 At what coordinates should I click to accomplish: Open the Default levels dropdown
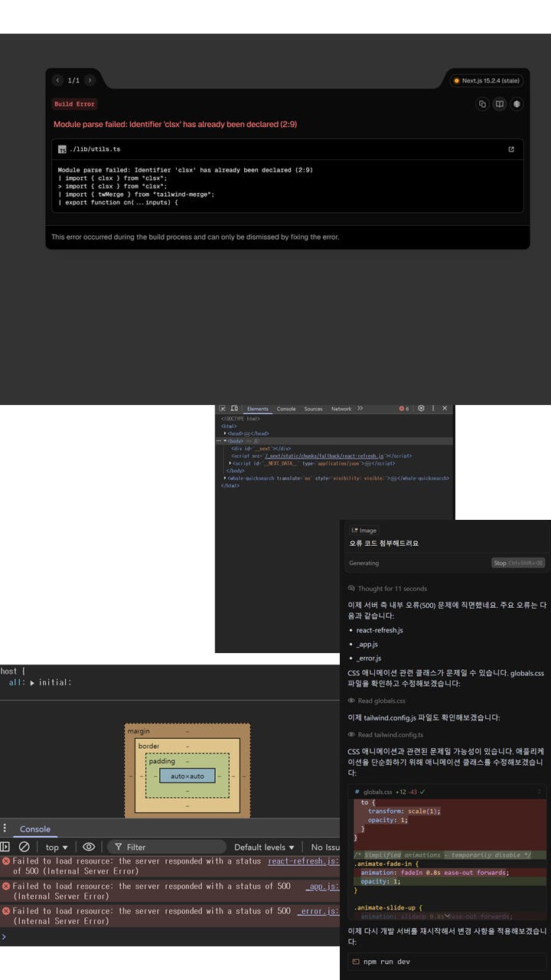(265, 847)
